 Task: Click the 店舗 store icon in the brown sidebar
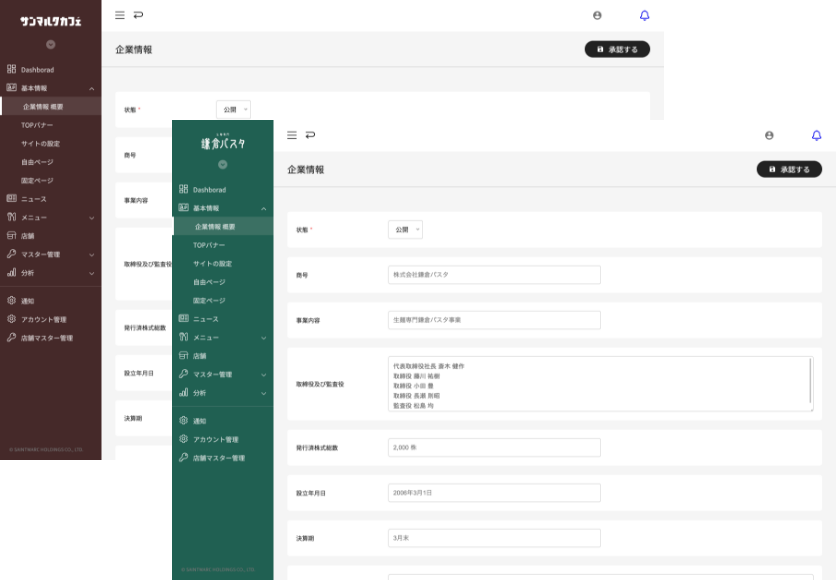click(x=11, y=236)
